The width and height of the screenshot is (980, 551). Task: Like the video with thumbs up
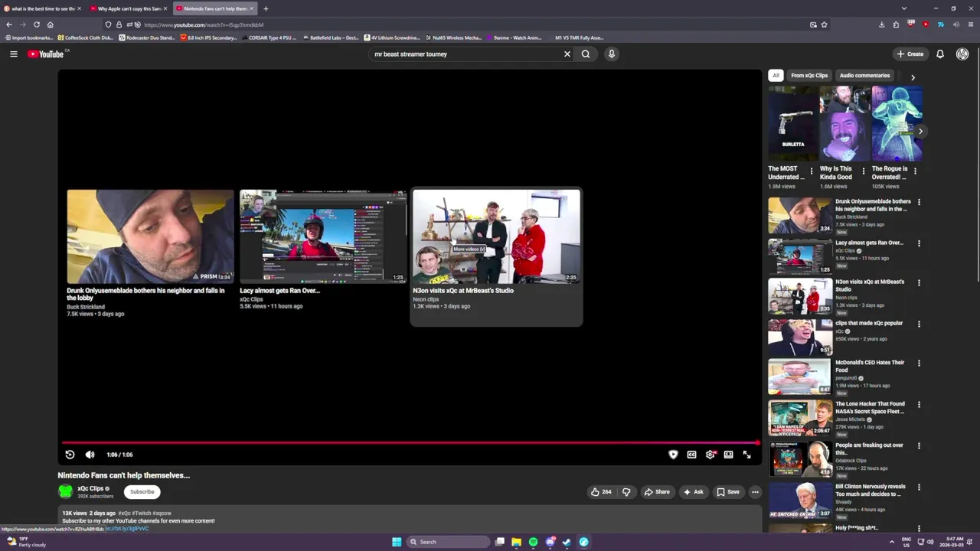[601, 492]
